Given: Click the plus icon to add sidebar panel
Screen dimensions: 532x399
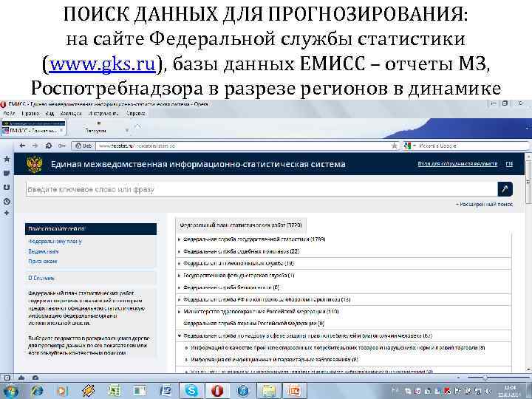Looking at the screenshot, I should point(7,213).
